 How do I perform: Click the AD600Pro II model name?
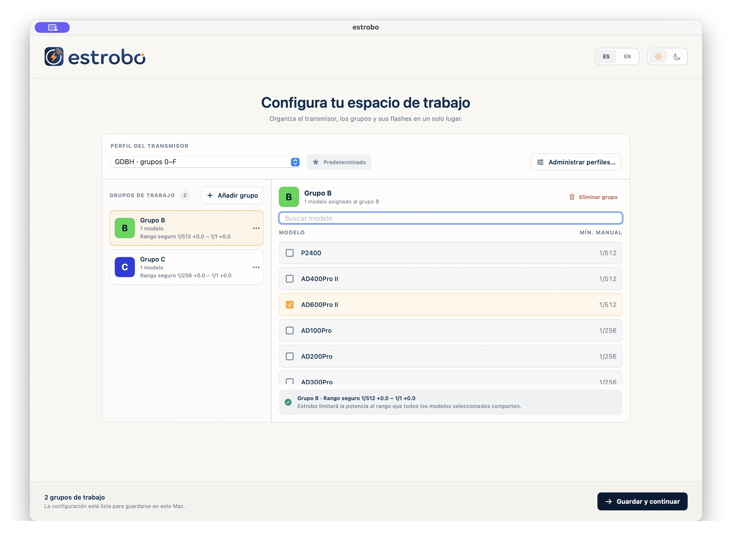(319, 305)
